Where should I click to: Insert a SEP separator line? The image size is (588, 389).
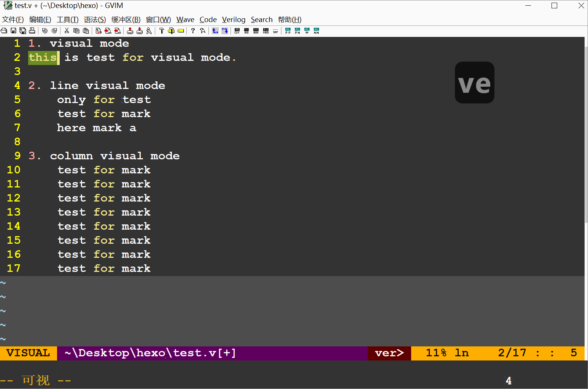(275, 31)
